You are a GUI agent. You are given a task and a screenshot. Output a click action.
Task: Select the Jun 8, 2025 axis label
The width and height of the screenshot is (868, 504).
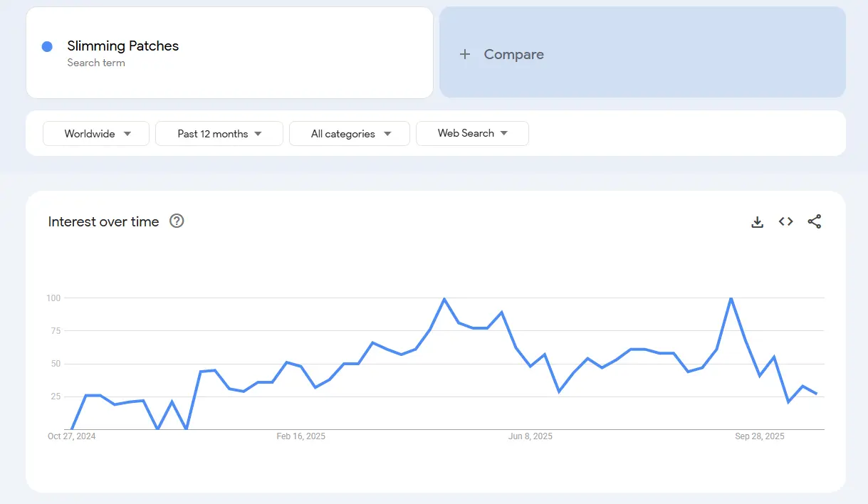tap(530, 436)
